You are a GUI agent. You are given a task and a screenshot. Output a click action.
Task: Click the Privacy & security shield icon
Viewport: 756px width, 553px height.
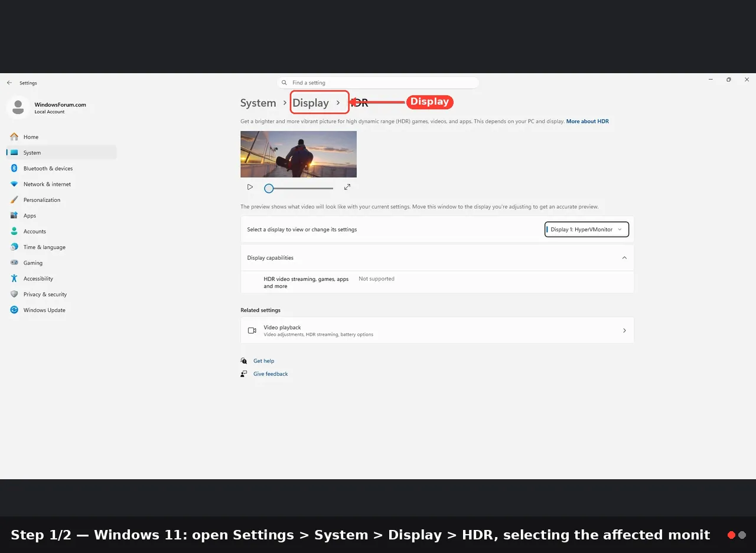(14, 295)
